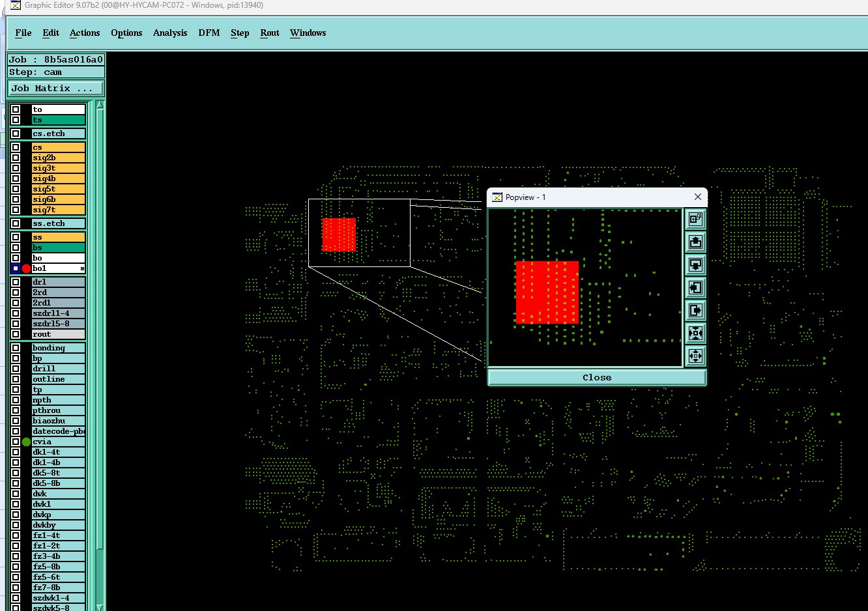This screenshot has height=611, width=868.
Task: Click the layer list vertical scrollbar
Action: point(100,356)
